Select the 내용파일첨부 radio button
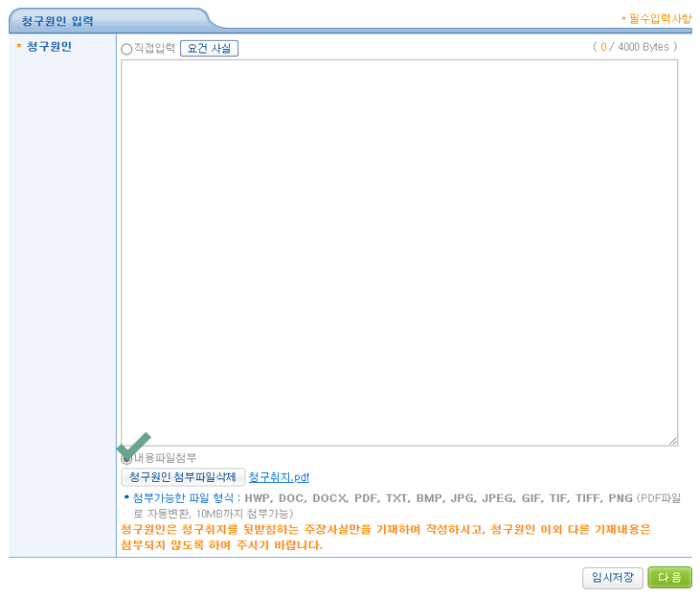 (x=127, y=458)
